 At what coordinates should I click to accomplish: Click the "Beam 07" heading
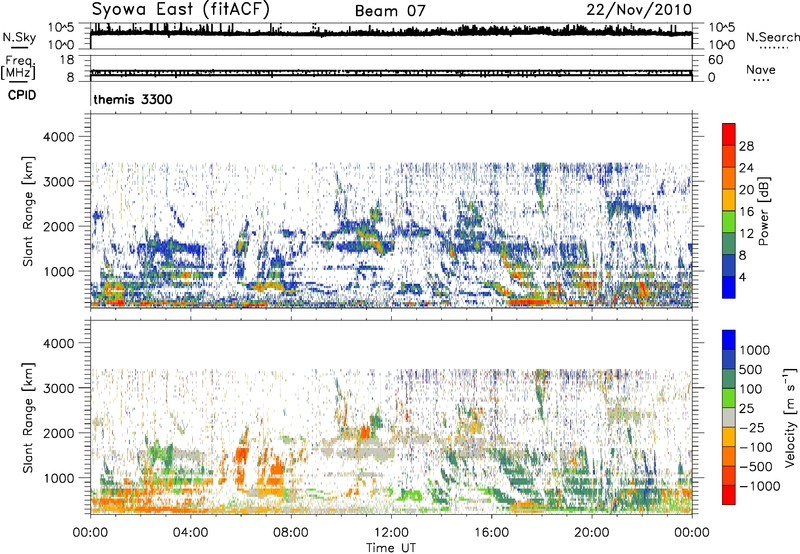(390, 11)
